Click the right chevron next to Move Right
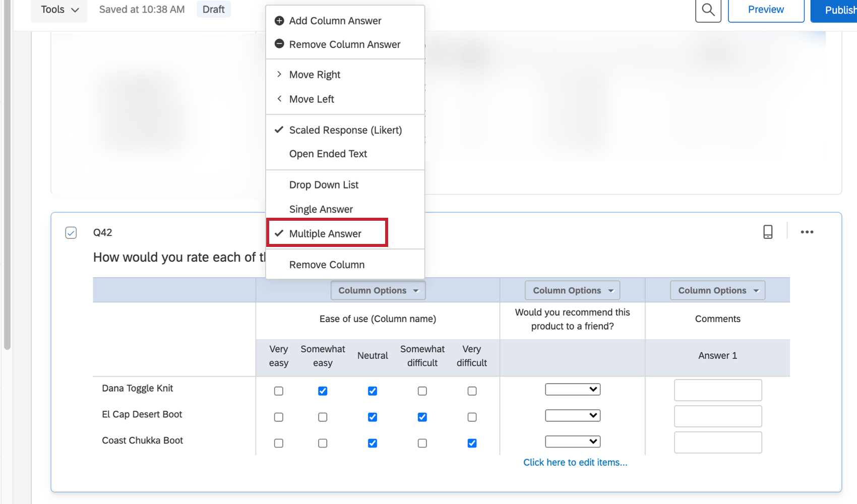Viewport: 857px width, 504px height. click(x=280, y=74)
